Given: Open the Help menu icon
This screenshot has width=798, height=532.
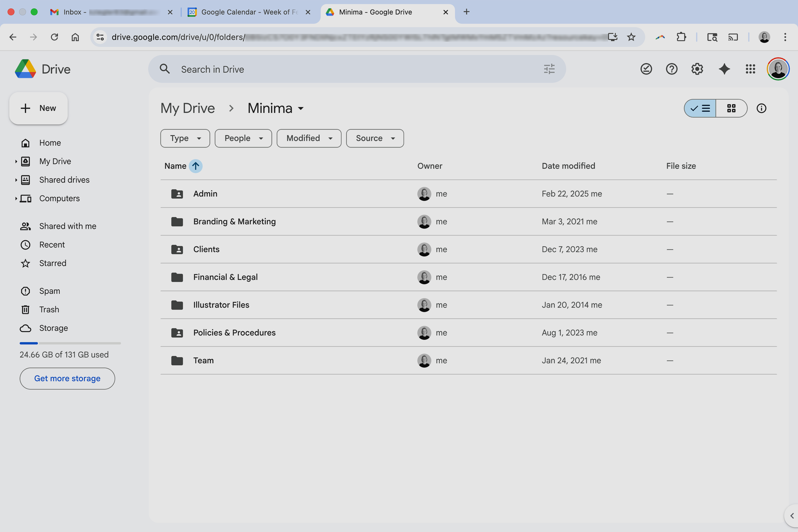Looking at the screenshot, I should coord(672,69).
